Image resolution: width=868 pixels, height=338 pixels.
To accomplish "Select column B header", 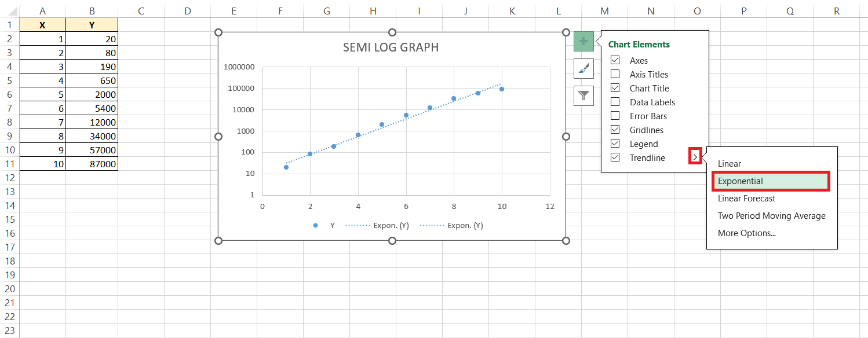I will pos(92,11).
